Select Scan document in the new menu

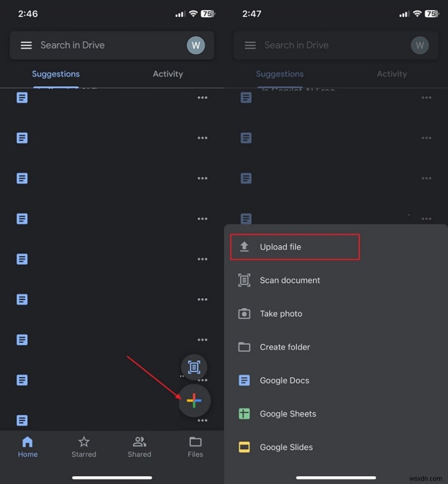point(336,280)
